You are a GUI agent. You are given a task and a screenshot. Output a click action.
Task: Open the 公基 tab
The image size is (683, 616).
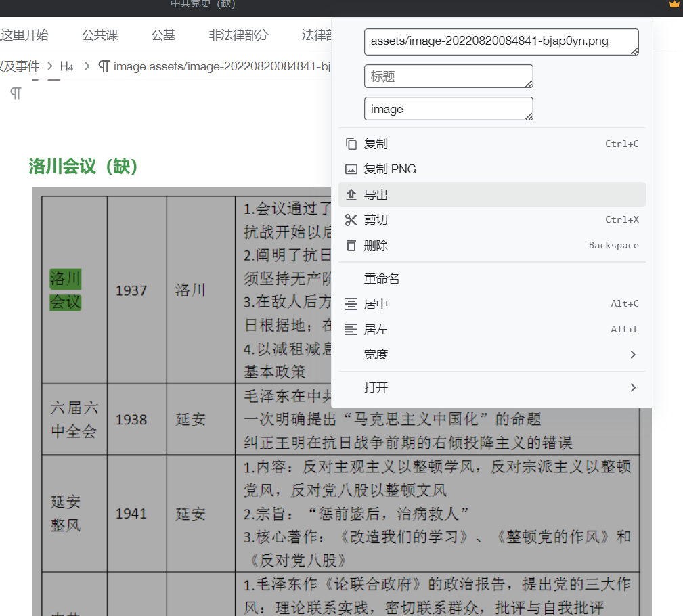coord(163,35)
